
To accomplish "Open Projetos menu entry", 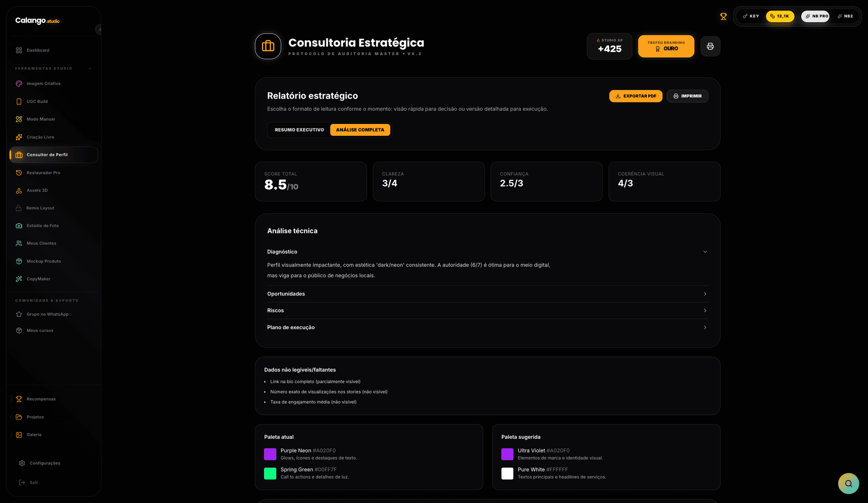I will [x=53, y=417].
